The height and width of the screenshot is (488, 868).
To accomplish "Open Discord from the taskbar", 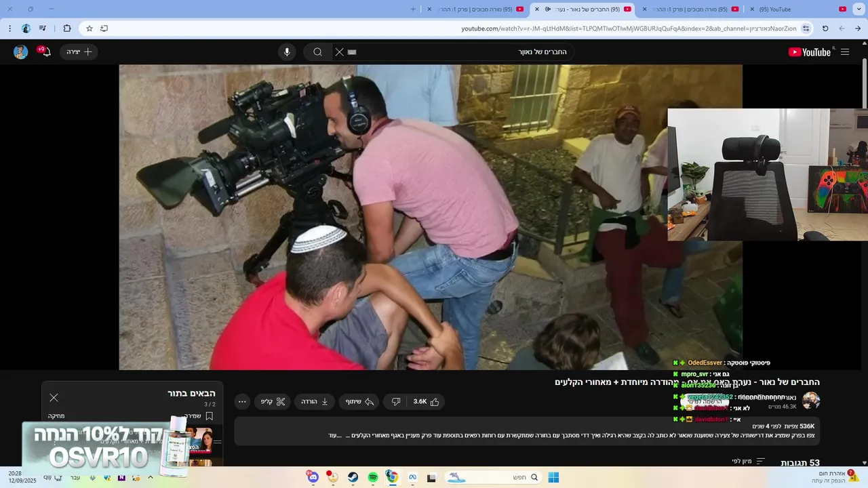I will point(313,477).
